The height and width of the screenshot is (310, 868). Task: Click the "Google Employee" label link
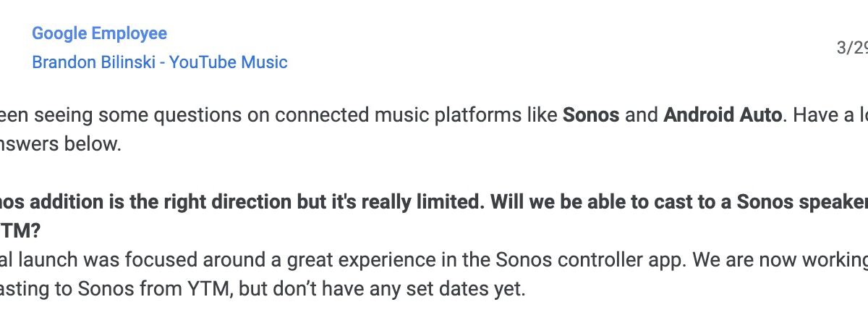coord(99,33)
